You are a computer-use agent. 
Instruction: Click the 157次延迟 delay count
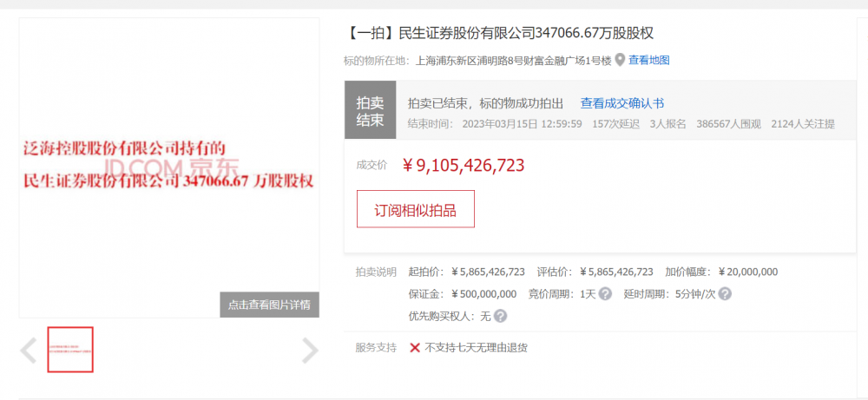[615, 124]
